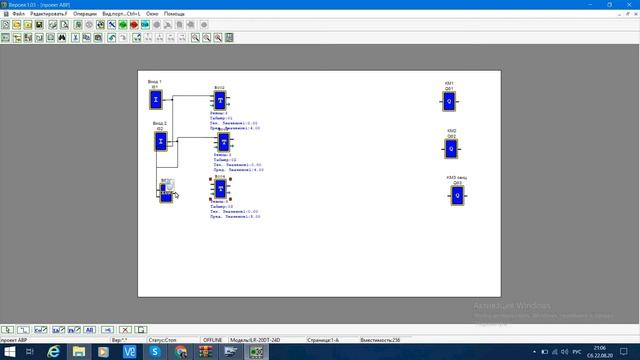Click the blue wrench configuration icon
Screen dimensions: 640x360
click(x=111, y=25)
